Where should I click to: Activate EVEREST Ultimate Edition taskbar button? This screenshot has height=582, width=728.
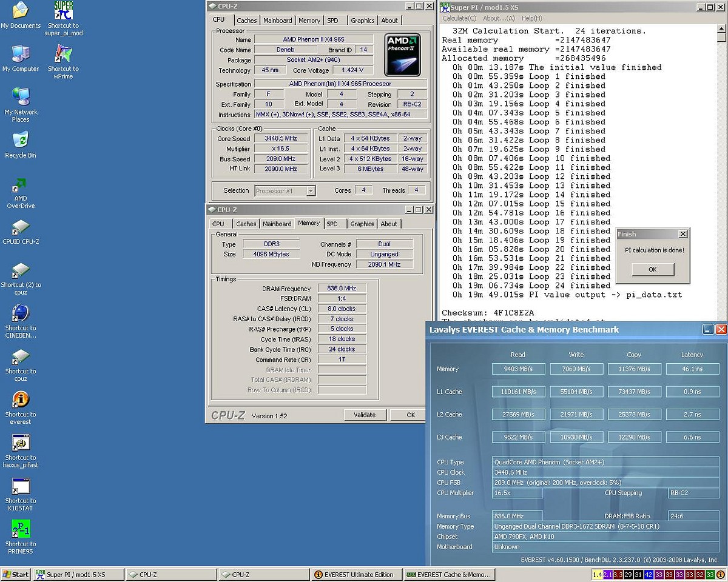click(x=356, y=575)
